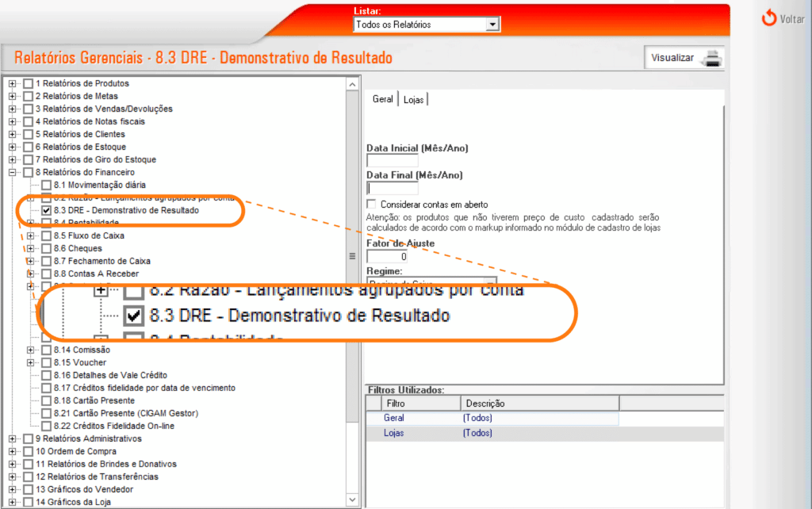Expand 9 Relatórios Administrativos node
812x509 pixels.
click(x=13, y=438)
